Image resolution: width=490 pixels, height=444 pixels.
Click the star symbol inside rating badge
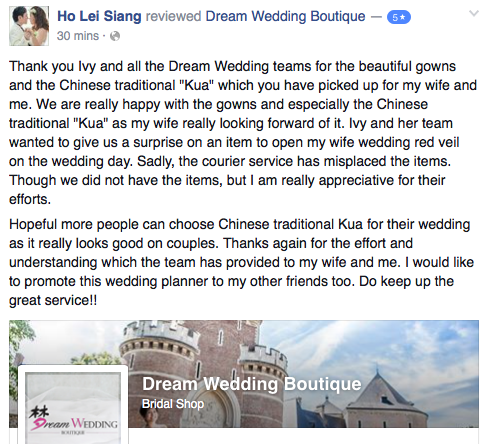coord(403,17)
